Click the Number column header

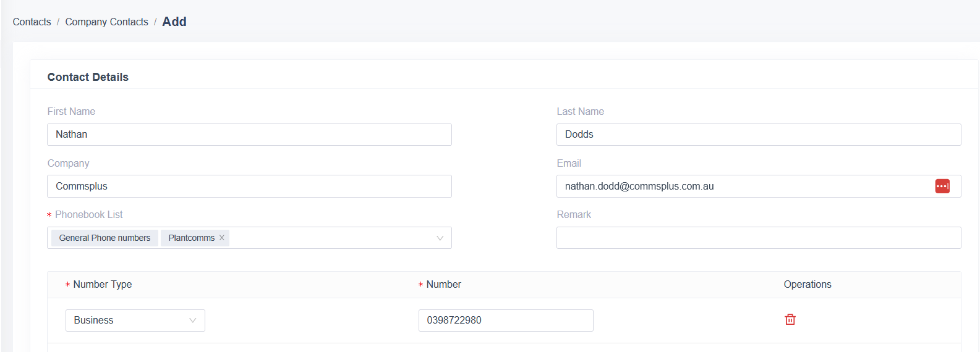(444, 284)
